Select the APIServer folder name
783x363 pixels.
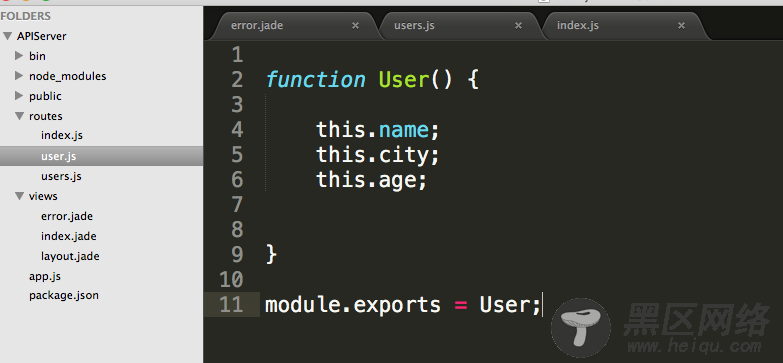point(41,36)
